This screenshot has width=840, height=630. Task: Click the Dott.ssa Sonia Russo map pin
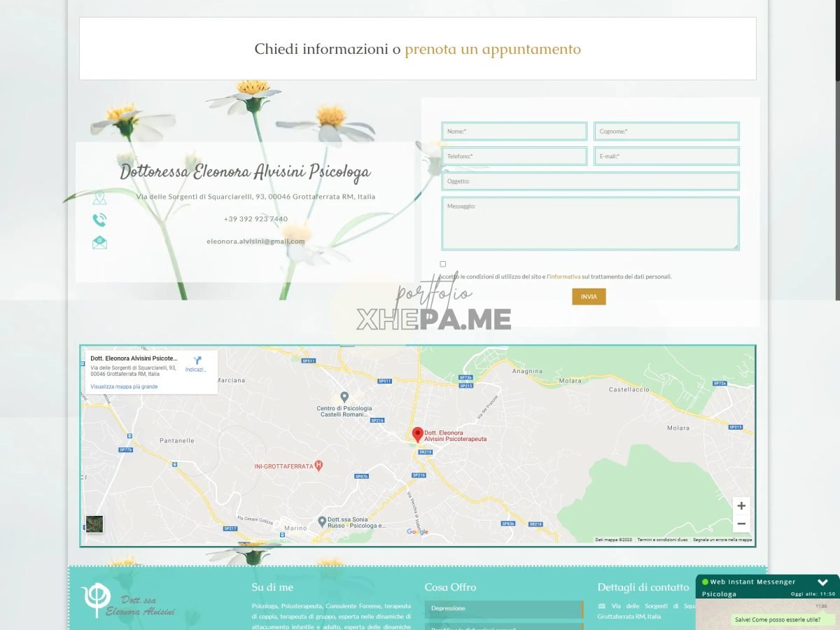tap(322, 521)
